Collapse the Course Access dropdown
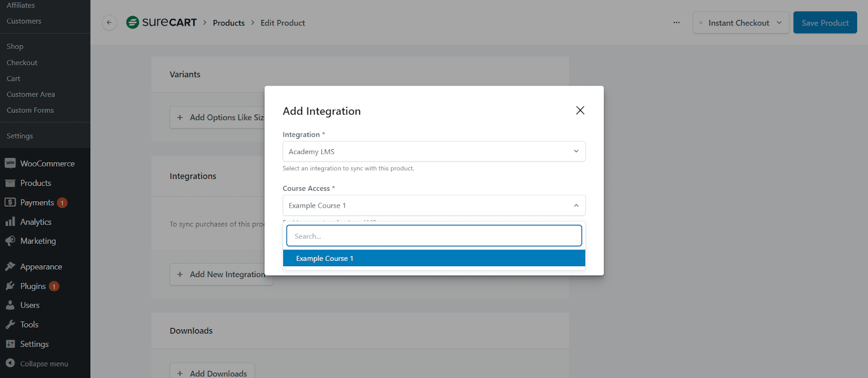 pyautogui.click(x=576, y=206)
